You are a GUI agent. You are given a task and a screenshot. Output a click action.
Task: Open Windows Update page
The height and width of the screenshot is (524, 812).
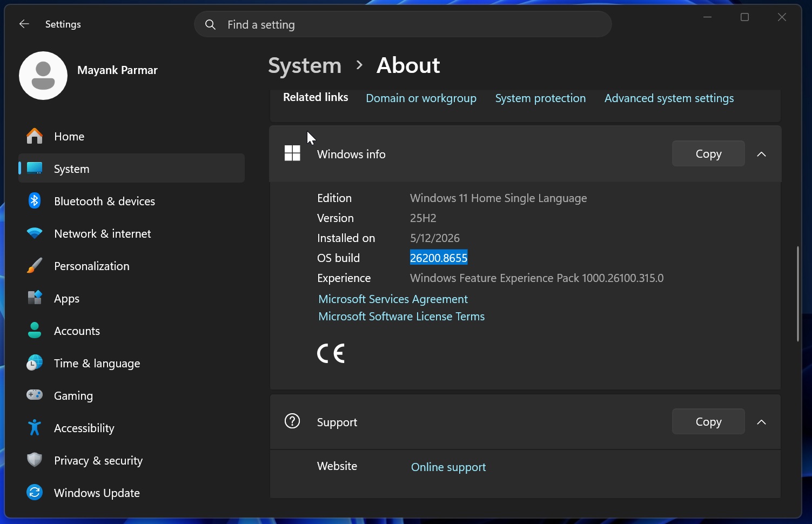point(131,493)
